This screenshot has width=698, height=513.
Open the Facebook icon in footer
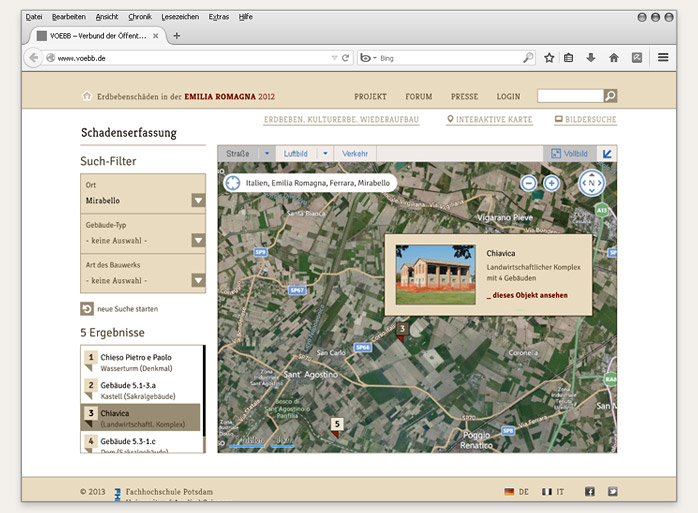(589, 492)
